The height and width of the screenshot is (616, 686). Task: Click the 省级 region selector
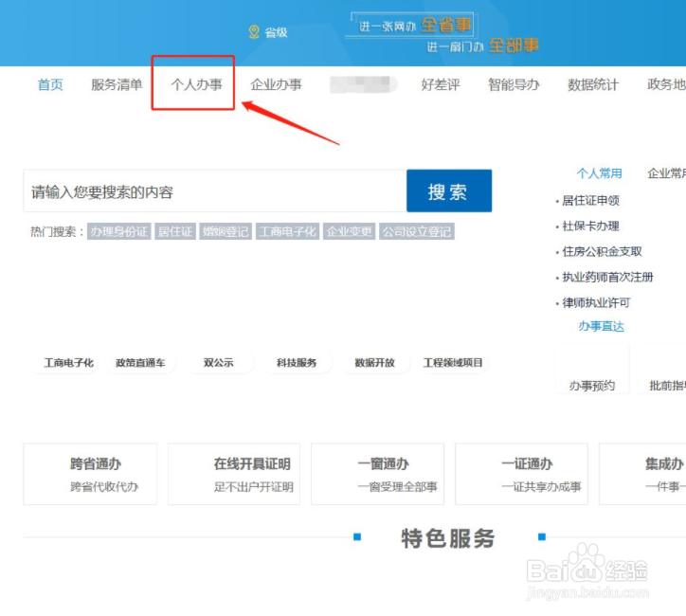[276, 32]
